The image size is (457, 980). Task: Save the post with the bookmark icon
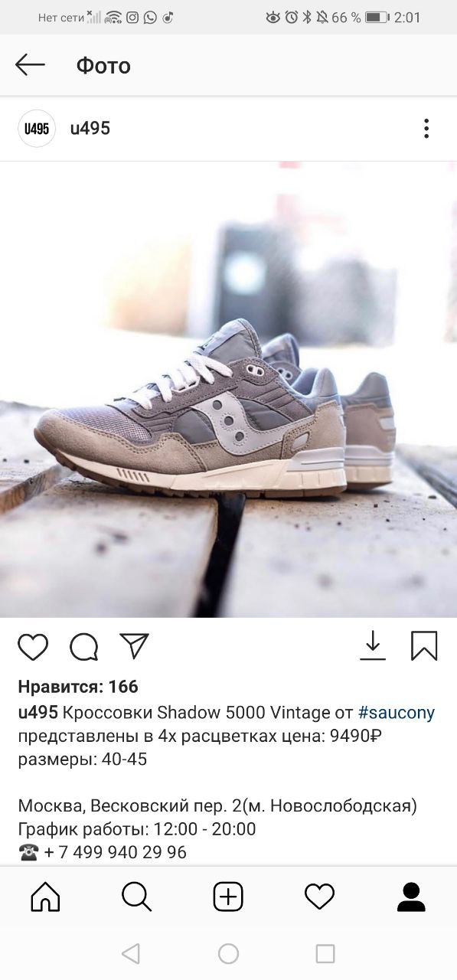point(424,646)
